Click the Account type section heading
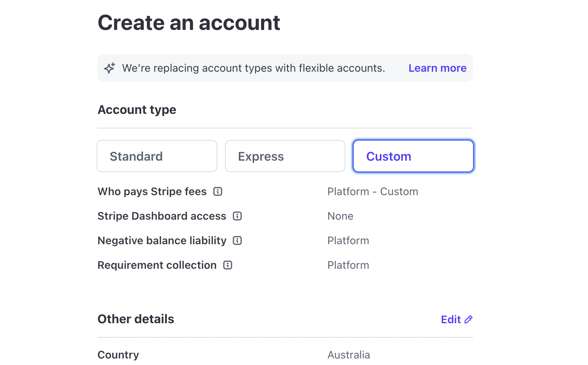The image size is (588, 365). [137, 110]
